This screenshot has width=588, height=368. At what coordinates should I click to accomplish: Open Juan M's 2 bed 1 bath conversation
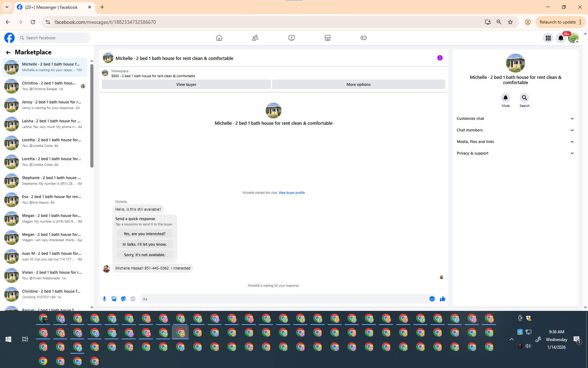pos(45,256)
